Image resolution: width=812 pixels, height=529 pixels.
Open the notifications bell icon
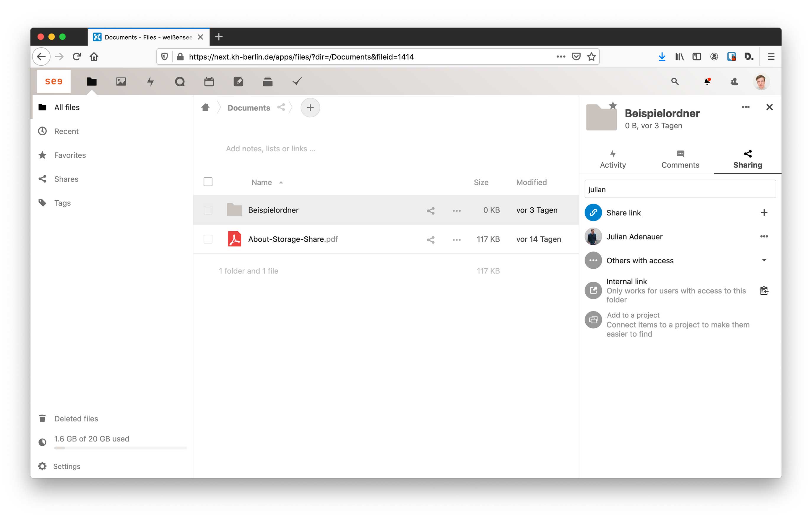coord(707,82)
